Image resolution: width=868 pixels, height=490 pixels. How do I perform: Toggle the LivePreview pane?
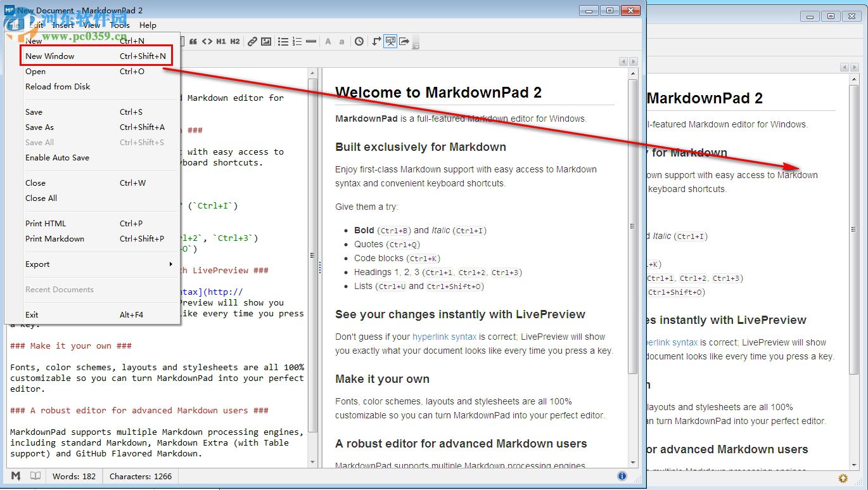tap(390, 41)
